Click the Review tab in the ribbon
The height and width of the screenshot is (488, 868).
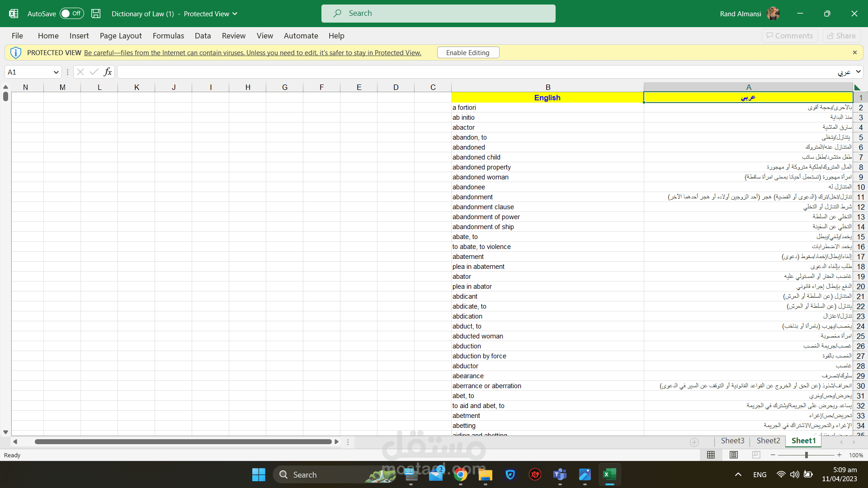(234, 36)
